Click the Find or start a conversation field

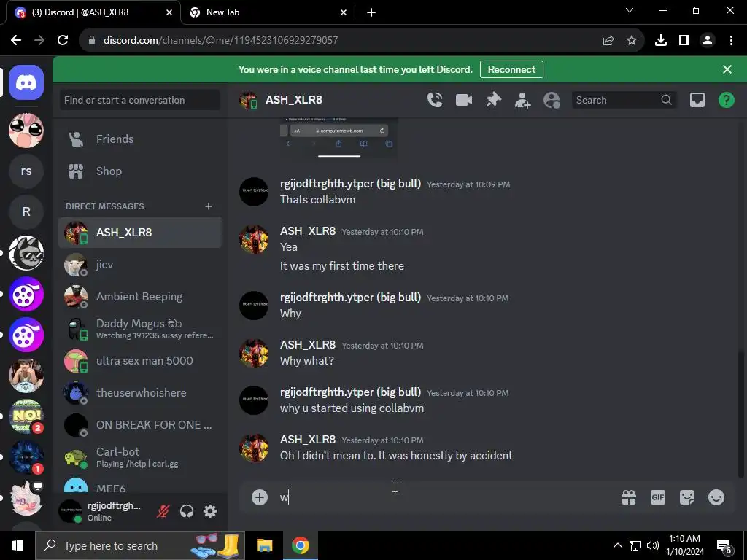click(x=140, y=100)
